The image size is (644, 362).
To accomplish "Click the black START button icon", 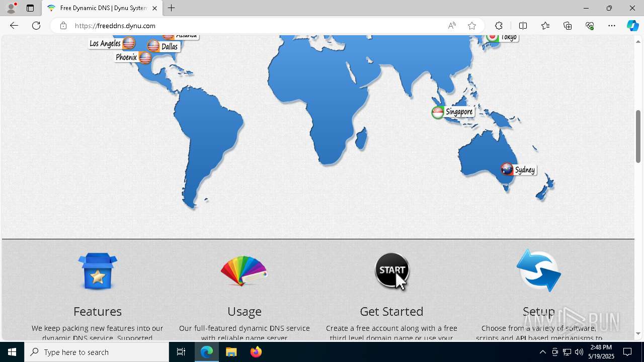I will coord(392,271).
